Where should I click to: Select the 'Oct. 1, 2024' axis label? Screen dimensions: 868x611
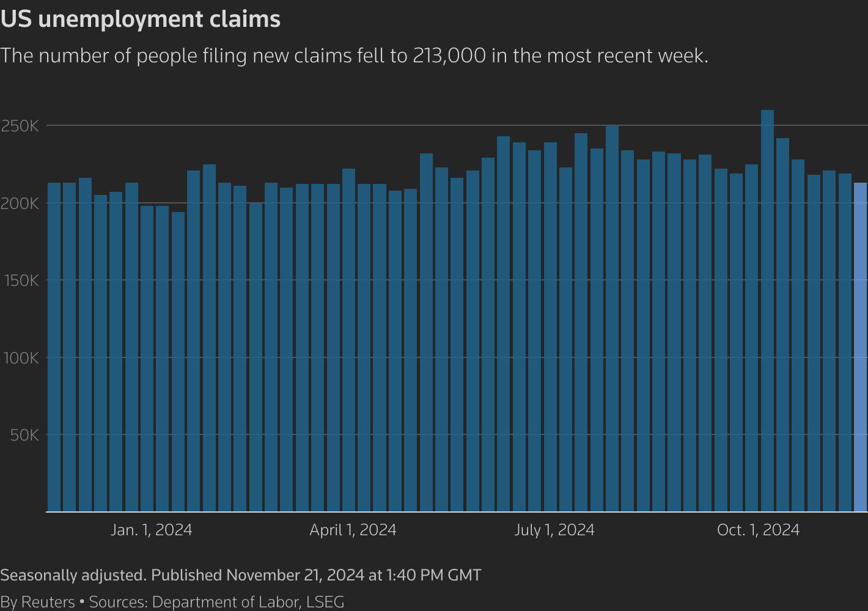click(758, 530)
